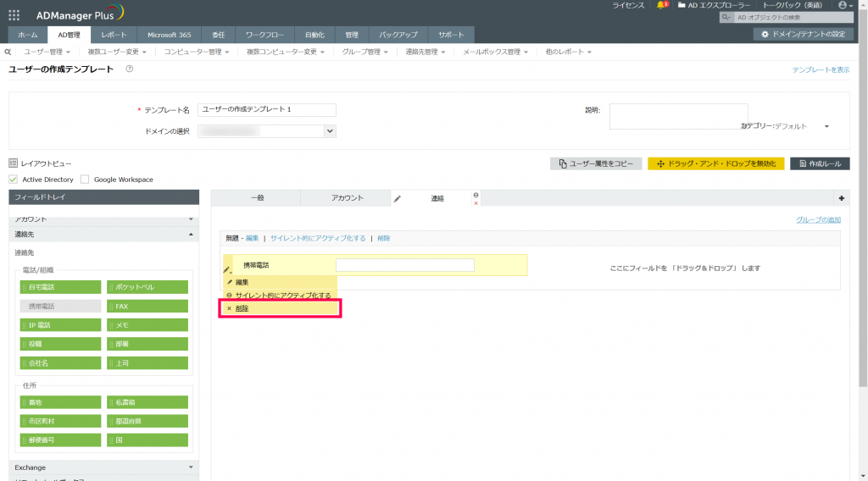The height and width of the screenshot is (481, 868).
Task: Click the 携帯電話 value input field
Action: (x=404, y=265)
